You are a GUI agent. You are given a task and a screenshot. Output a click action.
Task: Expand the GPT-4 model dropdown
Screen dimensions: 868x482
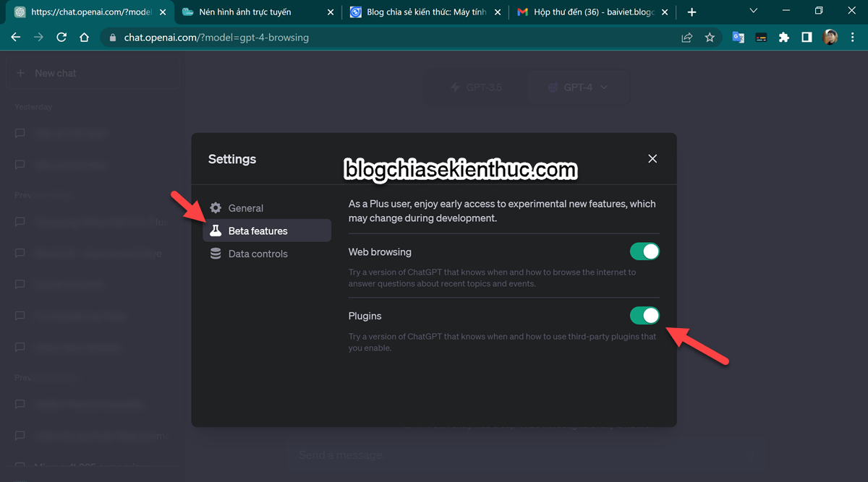coord(578,87)
